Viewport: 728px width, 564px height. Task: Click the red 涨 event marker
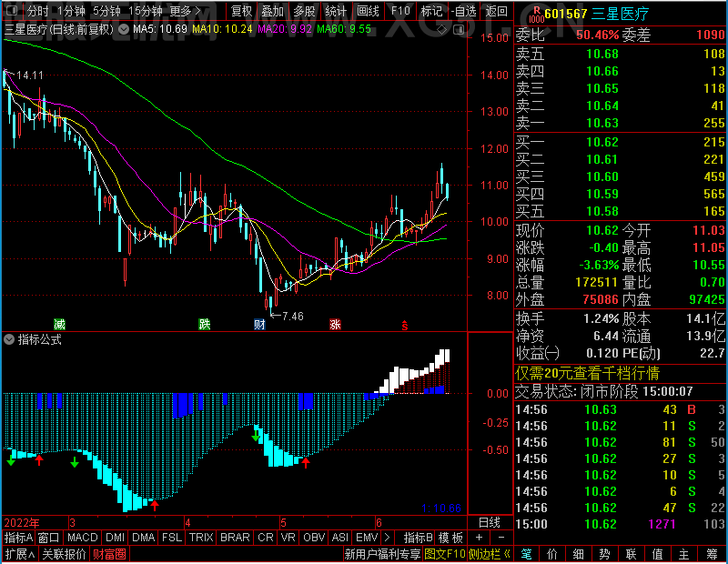(x=335, y=324)
